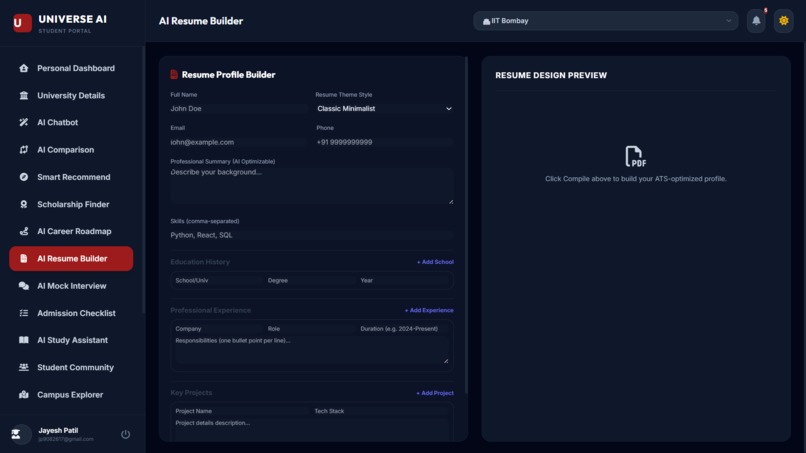The height and width of the screenshot is (453, 806).
Task: Click the RESUME DESIGN PREVIEW heading
Action: (x=551, y=75)
